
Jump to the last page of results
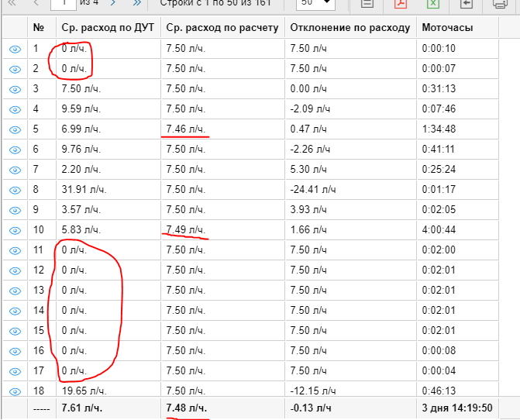137,4
